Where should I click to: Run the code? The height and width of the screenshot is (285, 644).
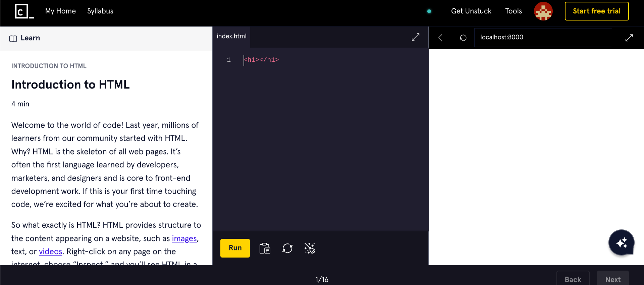pyautogui.click(x=235, y=248)
